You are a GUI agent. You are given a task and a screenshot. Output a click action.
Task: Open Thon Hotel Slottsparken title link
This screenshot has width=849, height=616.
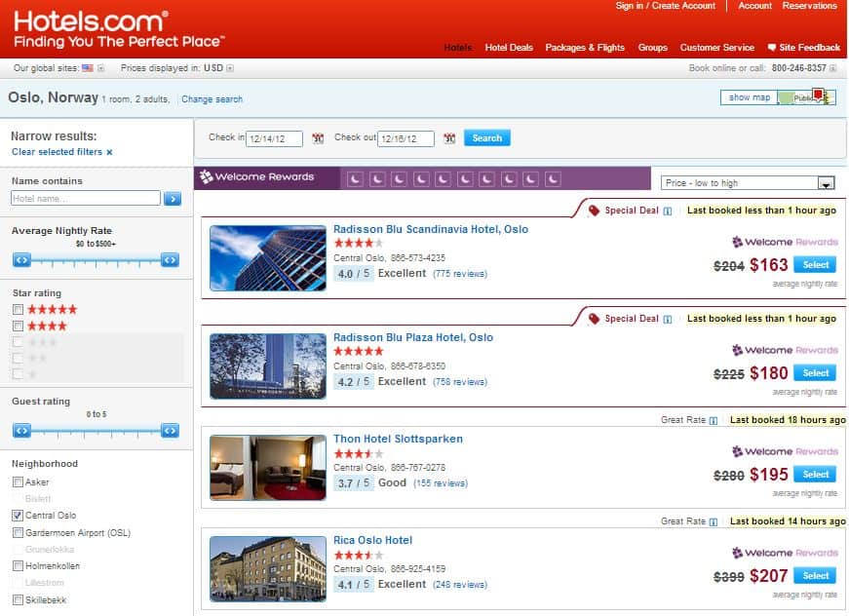click(x=398, y=439)
